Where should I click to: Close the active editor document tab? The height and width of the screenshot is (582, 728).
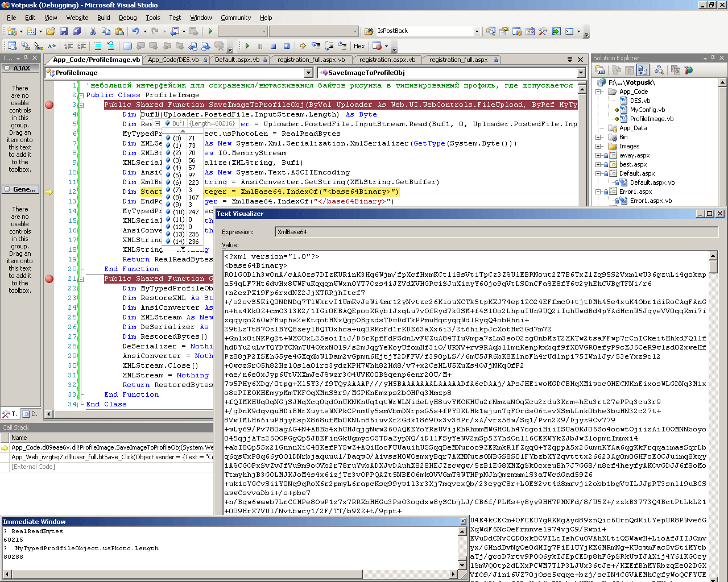580,60
